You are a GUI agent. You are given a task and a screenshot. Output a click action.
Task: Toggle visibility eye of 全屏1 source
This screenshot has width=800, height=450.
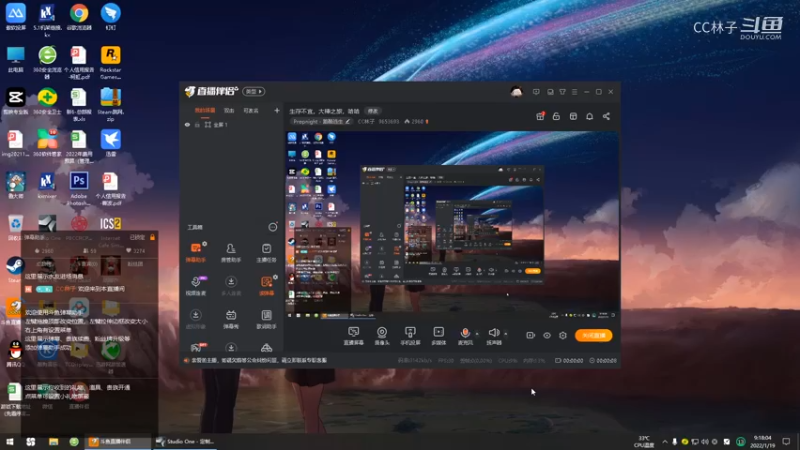click(187, 124)
